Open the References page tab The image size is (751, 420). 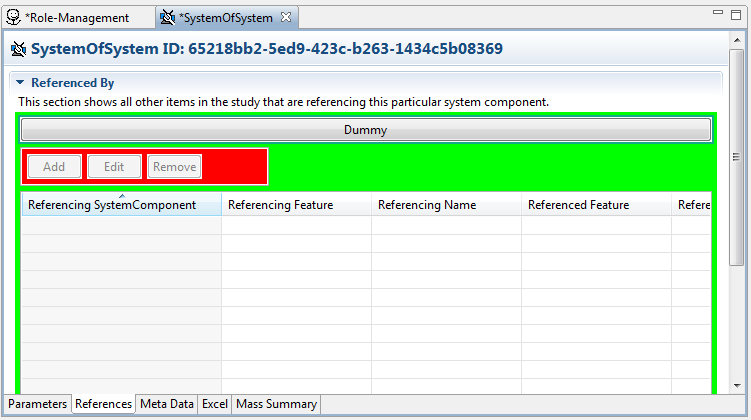[103, 404]
